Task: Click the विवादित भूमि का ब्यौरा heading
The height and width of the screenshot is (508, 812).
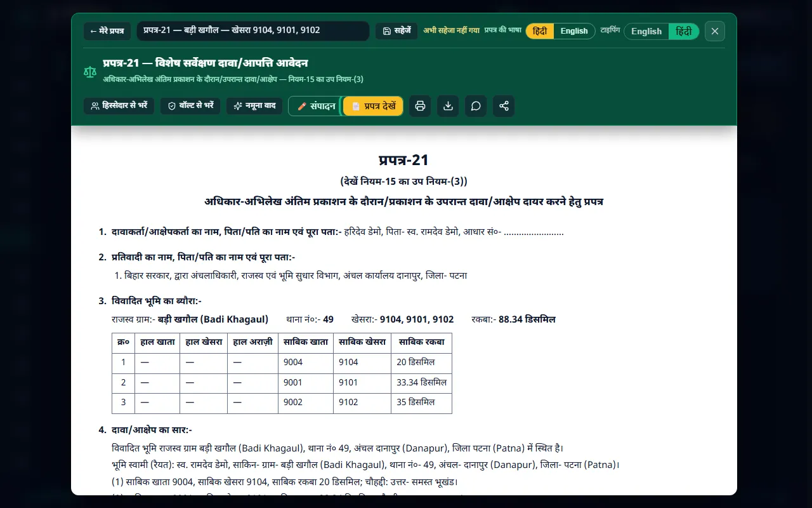Action: pos(157,301)
